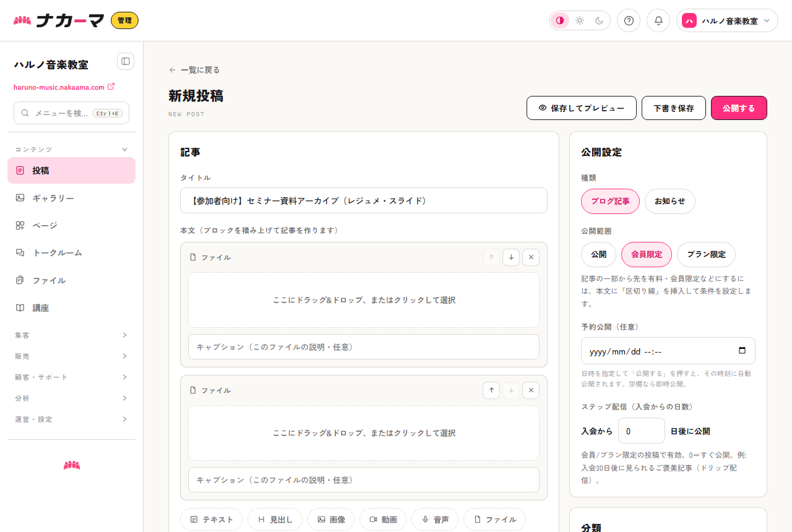Set visibility to プラン限定
The image size is (792, 532).
(x=706, y=254)
